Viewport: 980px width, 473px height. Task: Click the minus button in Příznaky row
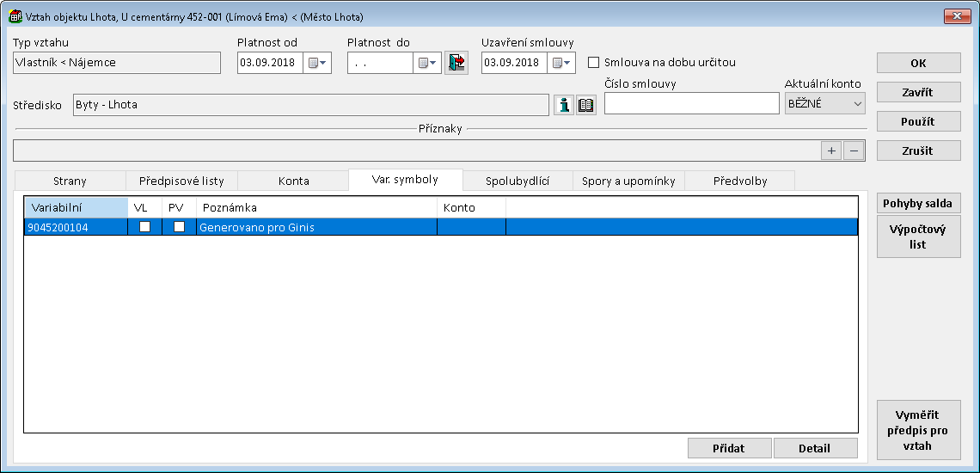(x=853, y=150)
